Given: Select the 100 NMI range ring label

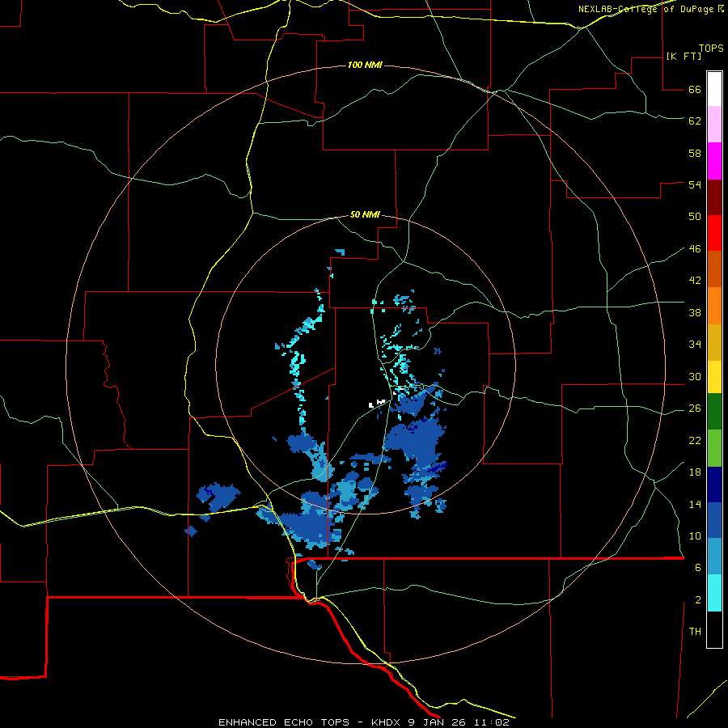Looking at the screenshot, I should (x=365, y=65).
